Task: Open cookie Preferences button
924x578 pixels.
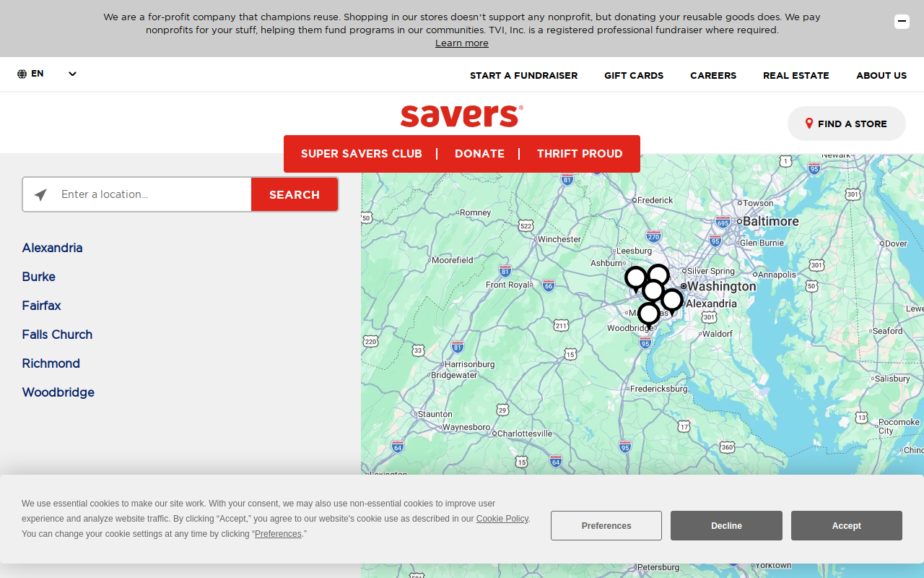Action: 606,526
